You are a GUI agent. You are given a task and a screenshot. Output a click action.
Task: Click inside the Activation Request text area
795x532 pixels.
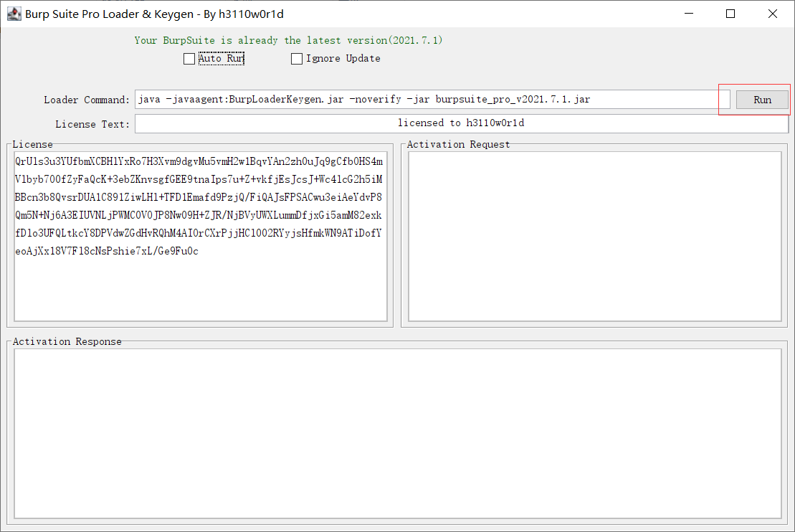click(595, 237)
